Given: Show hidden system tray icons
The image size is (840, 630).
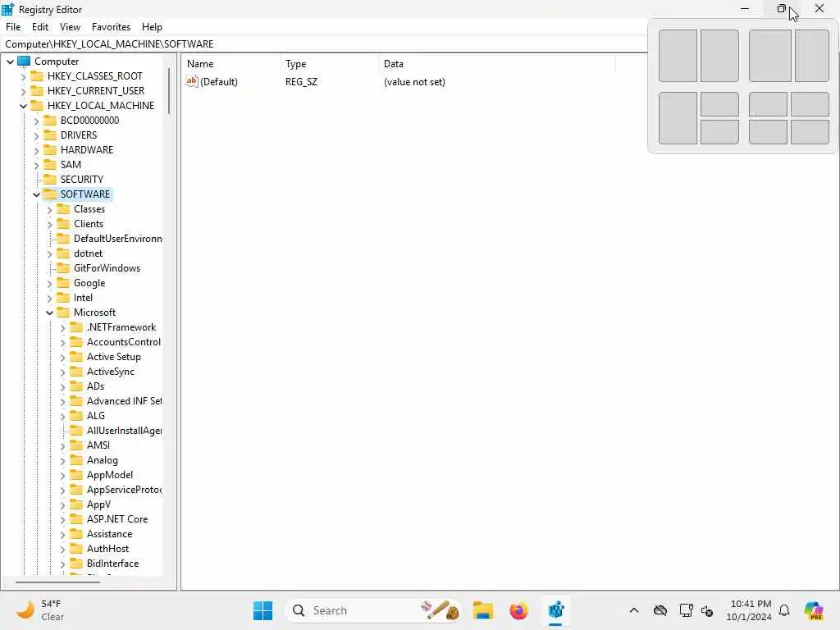Looking at the screenshot, I should point(634,610).
